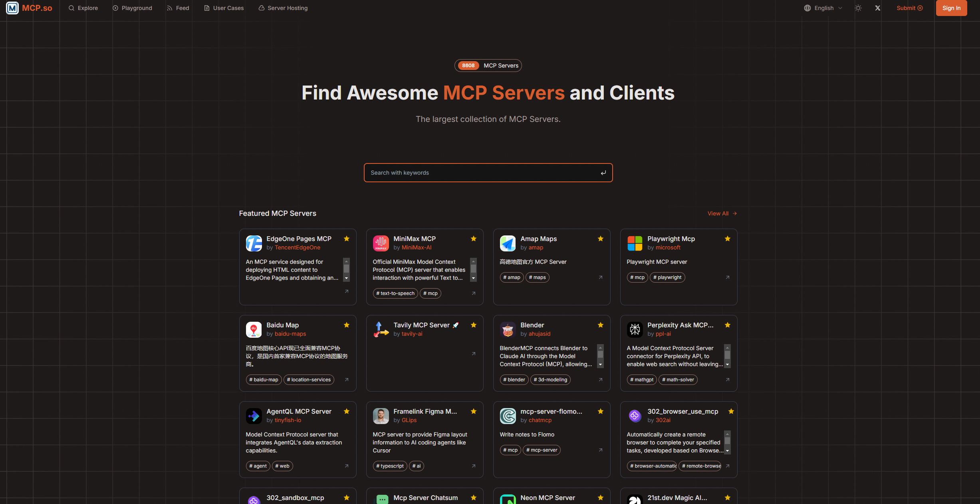This screenshot has height=504, width=980.
Task: Click the X (Twitter) icon in the header
Action: click(877, 8)
